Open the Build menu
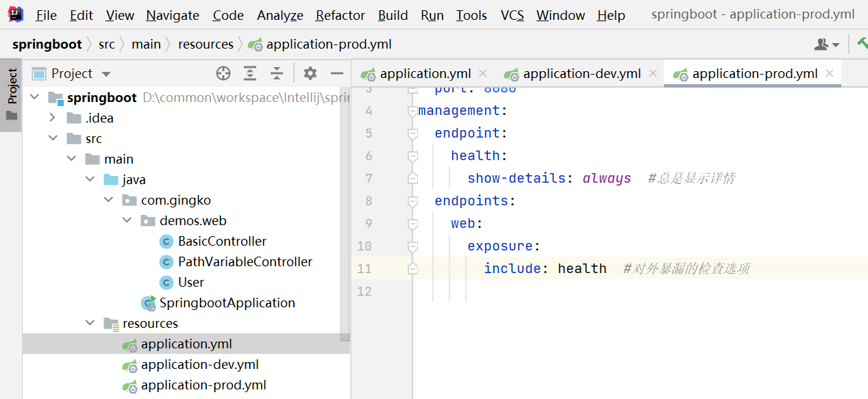The height and width of the screenshot is (399, 868). click(393, 15)
